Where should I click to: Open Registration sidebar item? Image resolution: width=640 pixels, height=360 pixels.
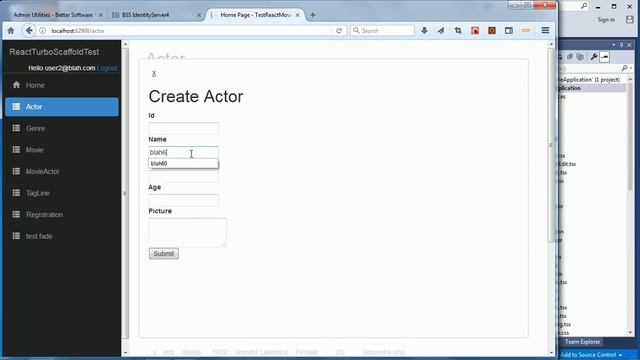(x=62, y=214)
